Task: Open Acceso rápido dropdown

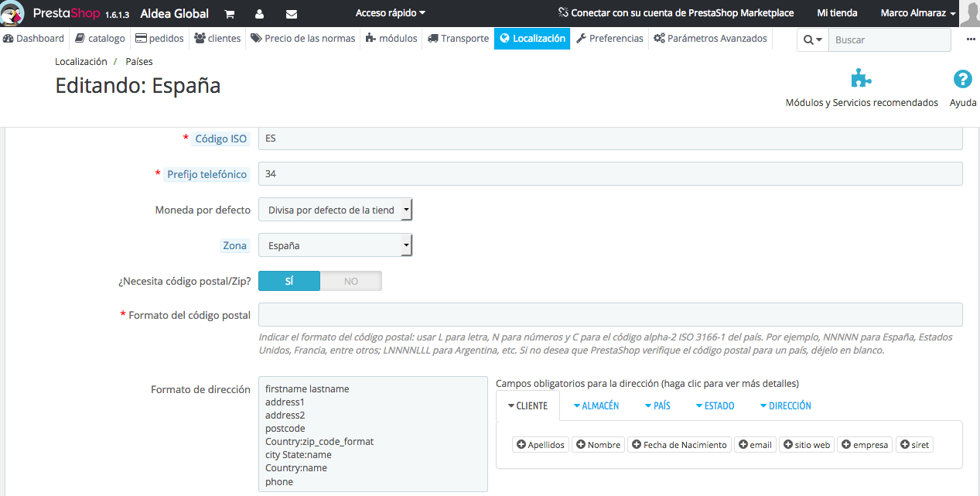Action: coord(391,13)
